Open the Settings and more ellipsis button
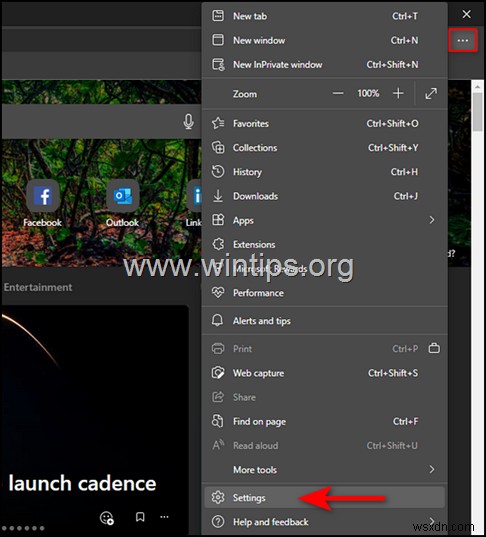The width and height of the screenshot is (486, 537). coord(463,40)
